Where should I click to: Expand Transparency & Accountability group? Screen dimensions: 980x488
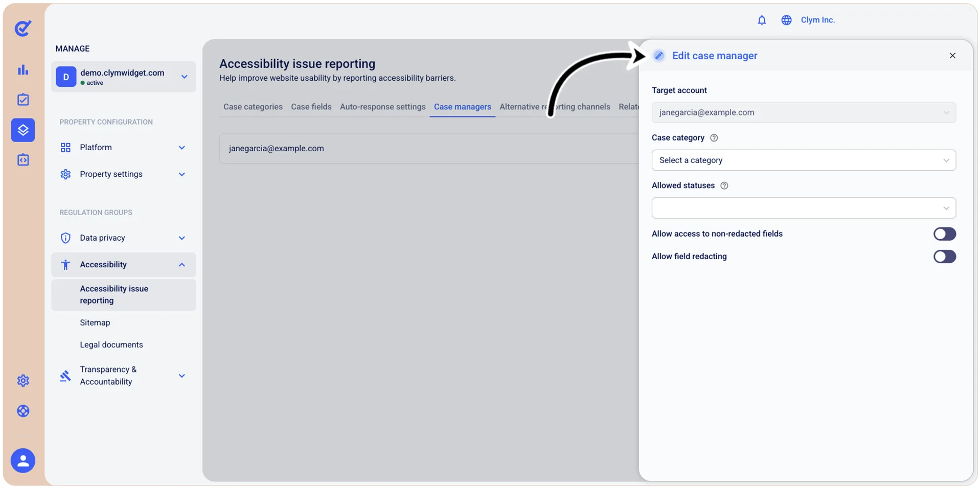(x=181, y=376)
